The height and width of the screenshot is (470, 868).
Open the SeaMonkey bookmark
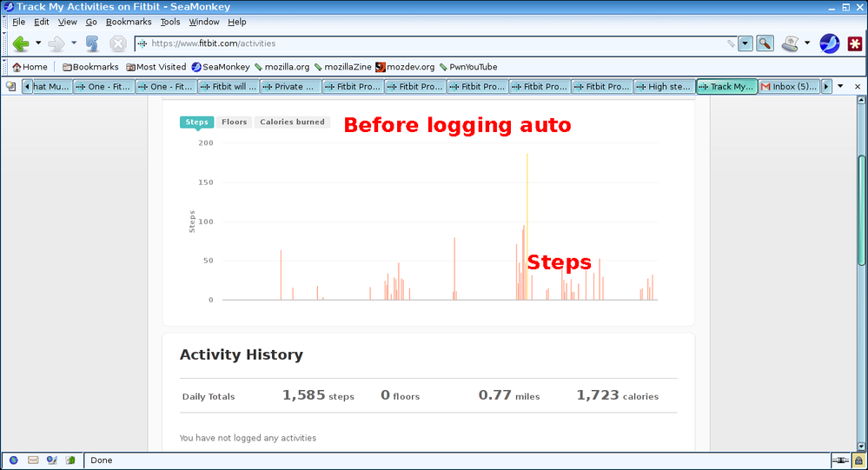(x=221, y=67)
